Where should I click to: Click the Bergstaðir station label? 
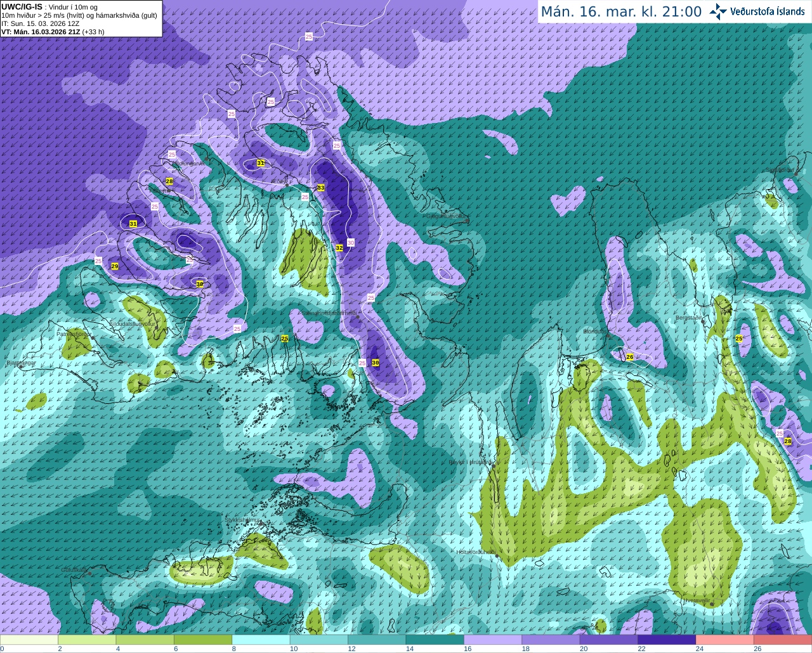click(x=690, y=318)
